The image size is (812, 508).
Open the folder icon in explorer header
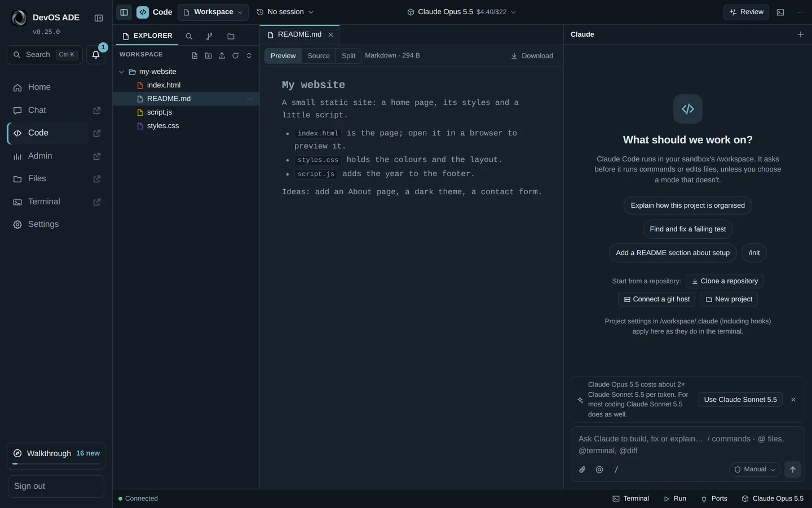pyautogui.click(x=231, y=36)
